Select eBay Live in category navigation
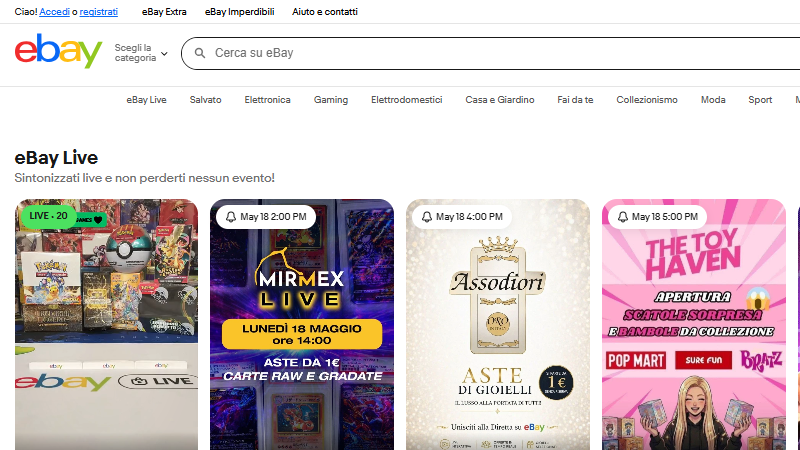 coord(146,100)
